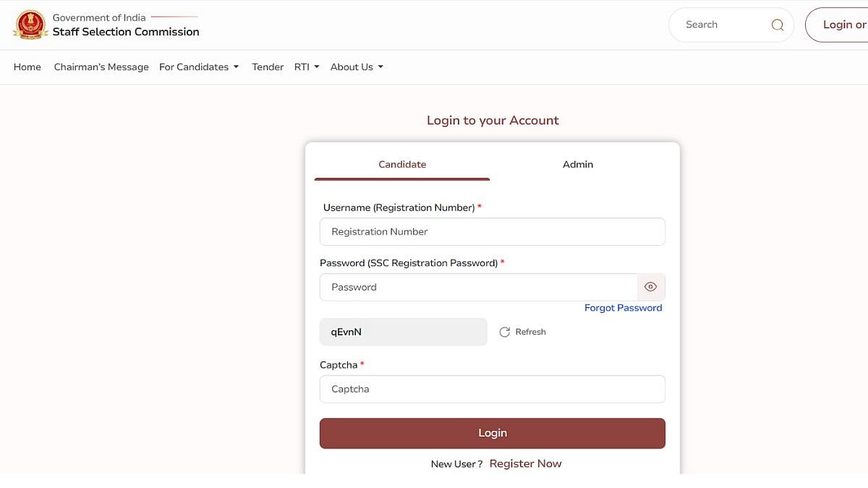Open the About Us dropdown

357,67
